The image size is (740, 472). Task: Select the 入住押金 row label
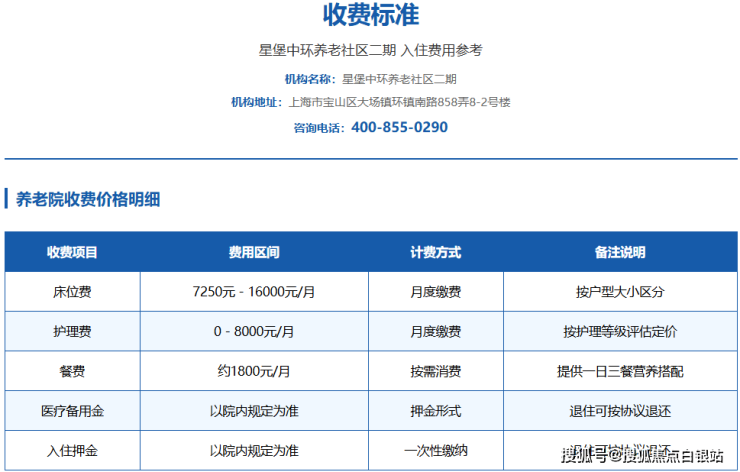72,451
